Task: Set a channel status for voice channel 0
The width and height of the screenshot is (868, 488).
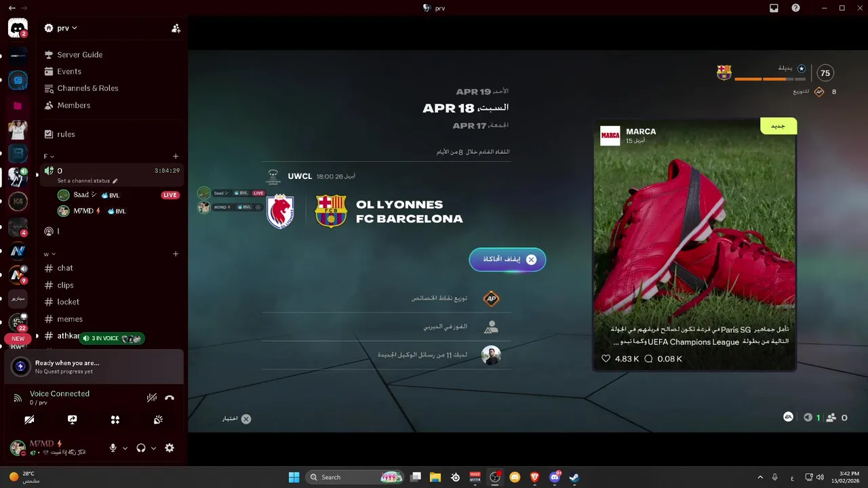Action: coord(87,181)
